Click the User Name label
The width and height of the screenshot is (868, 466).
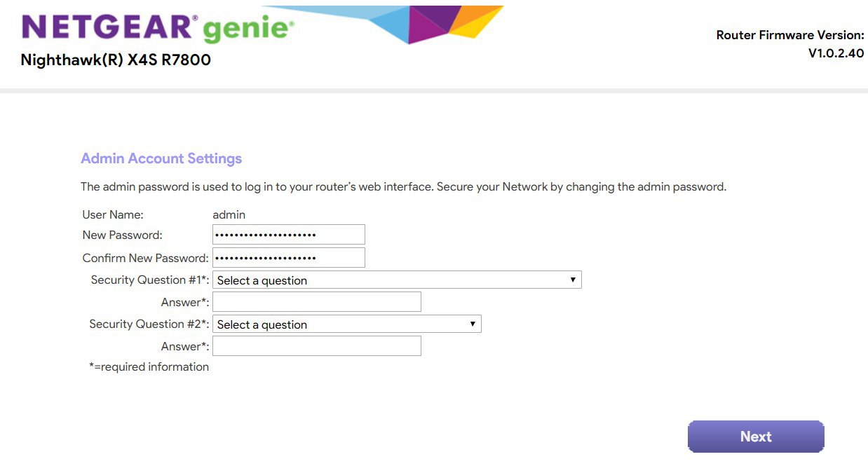point(113,215)
